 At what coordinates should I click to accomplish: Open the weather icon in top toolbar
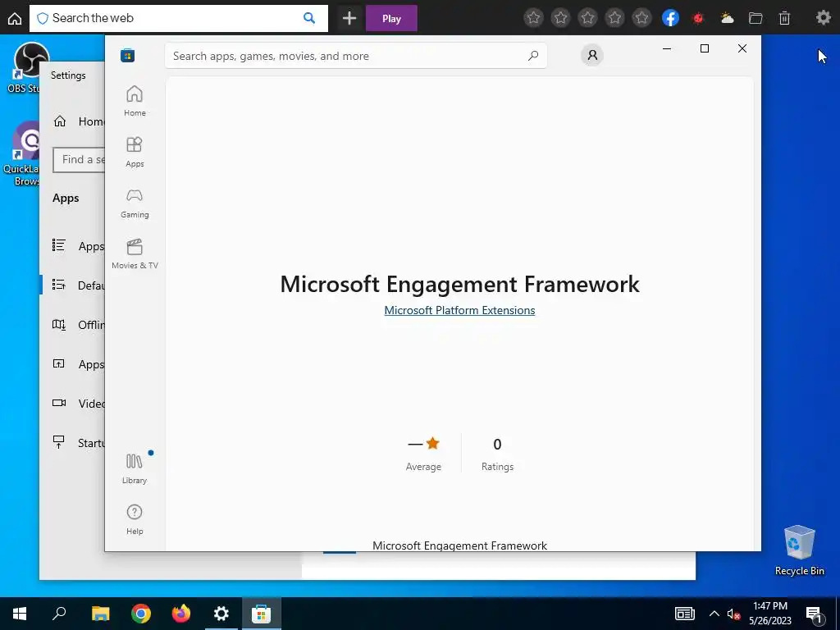727,18
